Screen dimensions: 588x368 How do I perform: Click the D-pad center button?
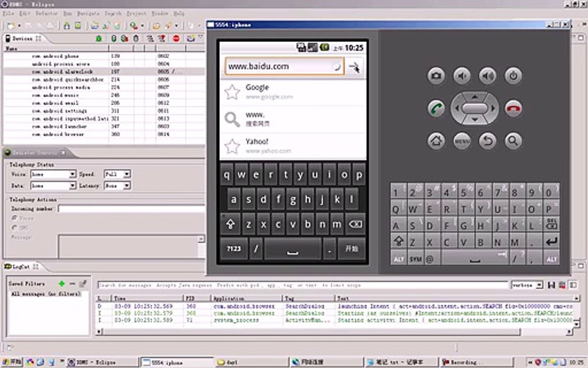pos(475,108)
